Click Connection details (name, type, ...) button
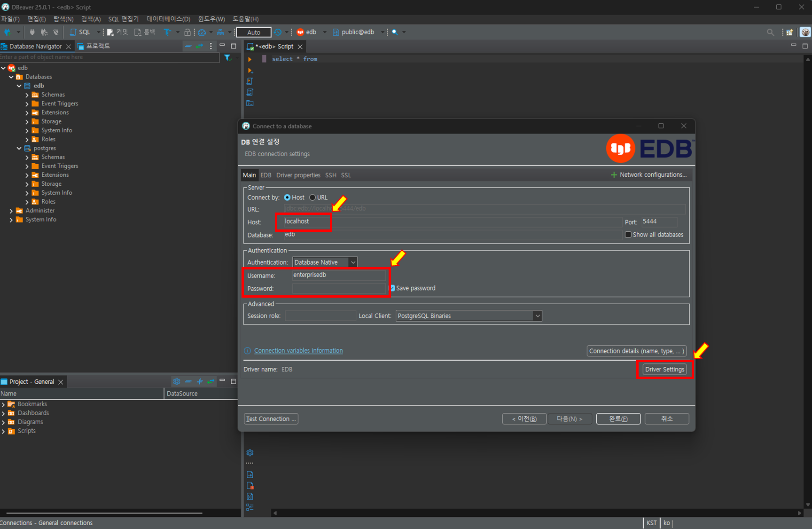Image resolution: width=812 pixels, height=529 pixels. pyautogui.click(x=637, y=351)
